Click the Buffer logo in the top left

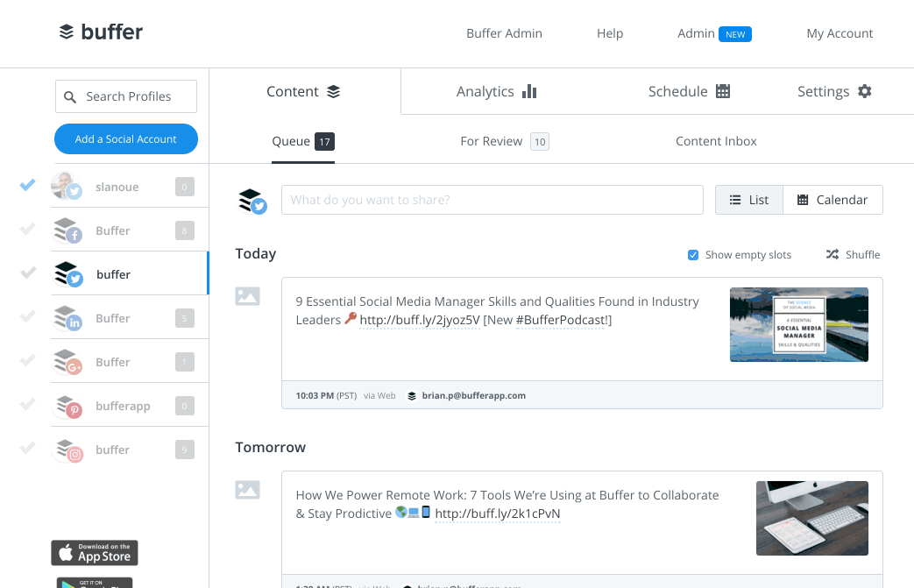point(100,32)
